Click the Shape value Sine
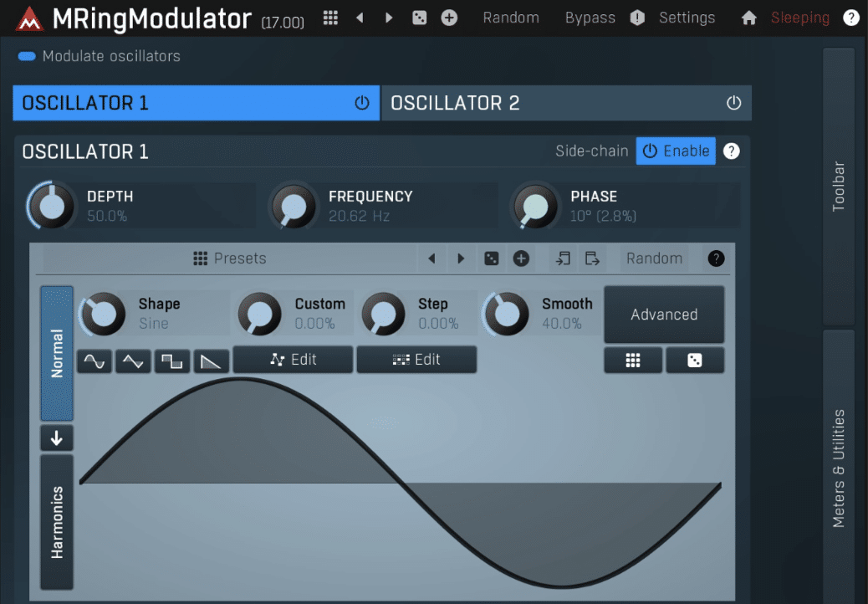The width and height of the screenshot is (868, 604). click(153, 323)
